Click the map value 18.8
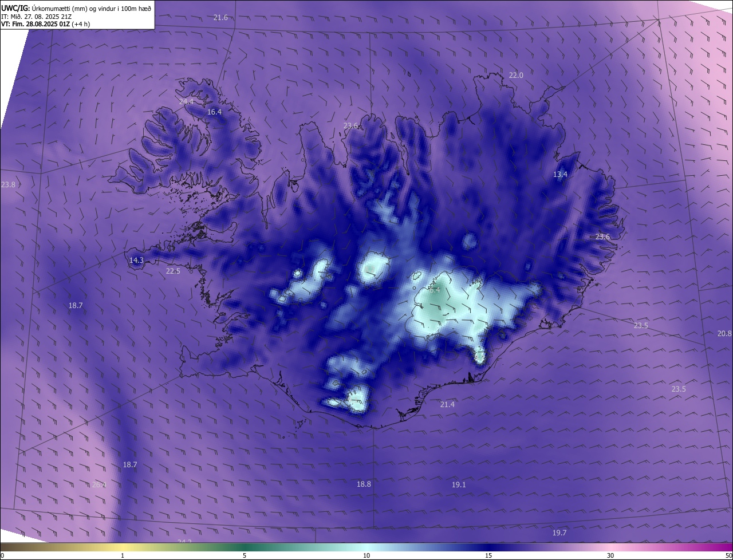Image resolution: width=733 pixels, height=560 pixels. tap(364, 484)
